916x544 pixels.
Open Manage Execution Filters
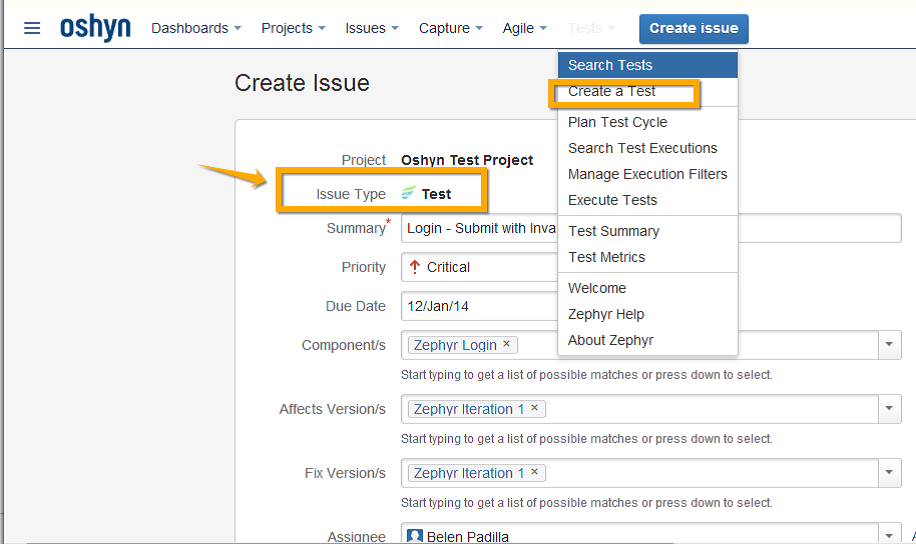point(648,174)
